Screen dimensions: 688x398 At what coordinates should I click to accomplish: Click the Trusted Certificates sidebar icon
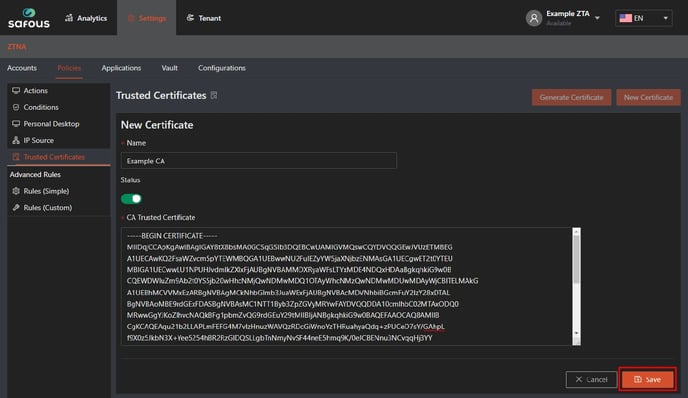(16, 157)
